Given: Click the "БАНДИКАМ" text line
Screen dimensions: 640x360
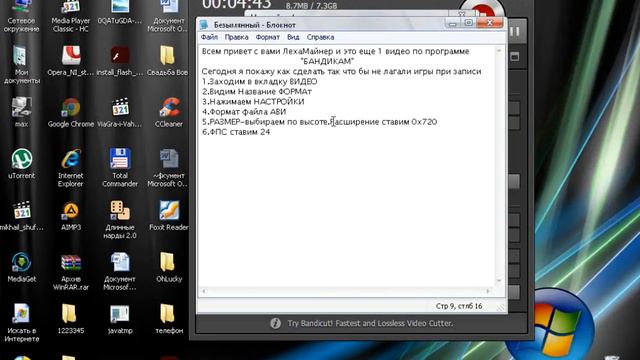Looking at the screenshot, I should click(327, 61).
